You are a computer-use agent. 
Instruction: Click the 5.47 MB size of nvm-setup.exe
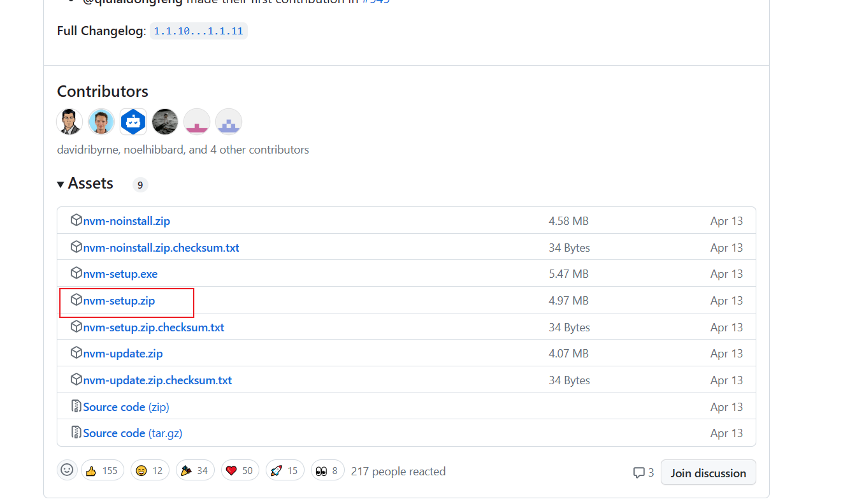coord(568,274)
